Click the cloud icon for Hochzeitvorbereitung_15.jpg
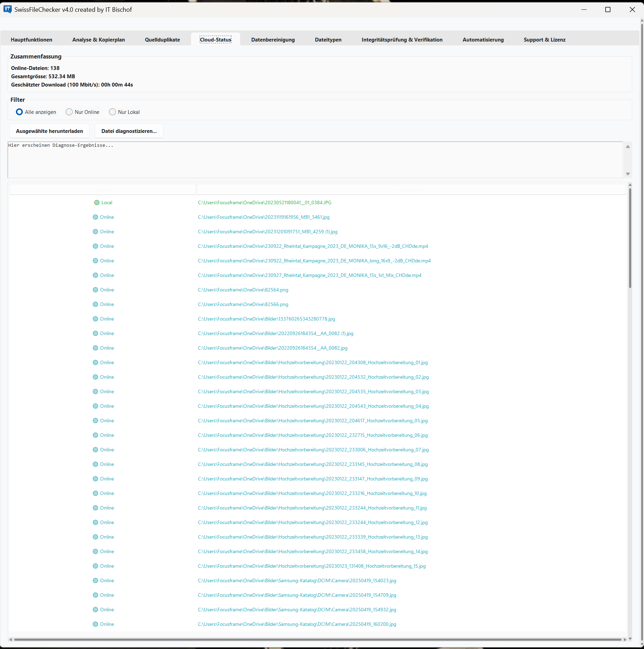The width and height of the screenshot is (644, 649). coord(96,566)
